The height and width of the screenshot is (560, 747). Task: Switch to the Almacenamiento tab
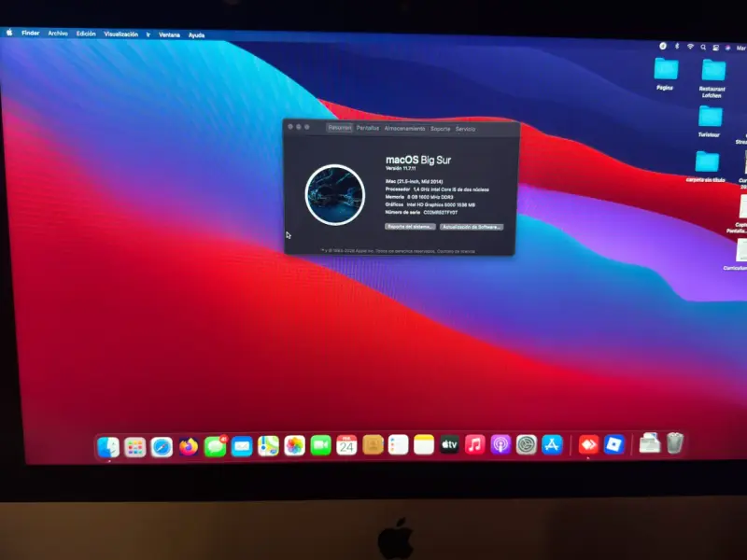[x=404, y=129]
